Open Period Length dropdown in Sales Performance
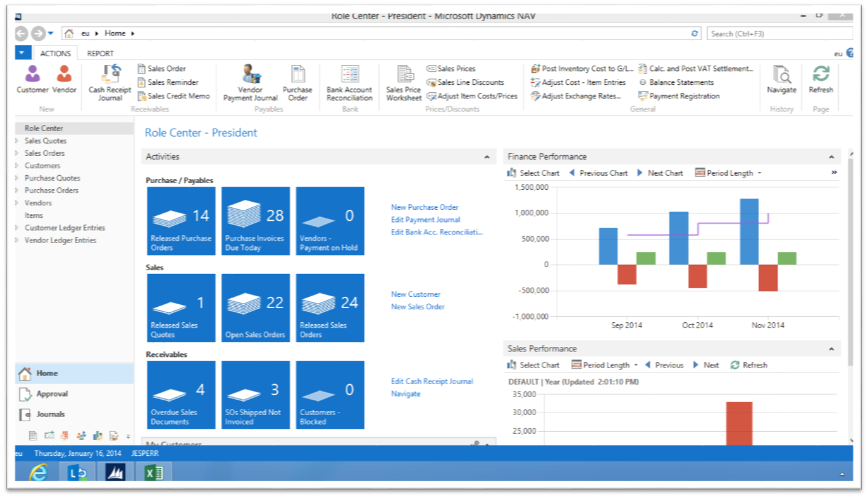 tap(604, 365)
